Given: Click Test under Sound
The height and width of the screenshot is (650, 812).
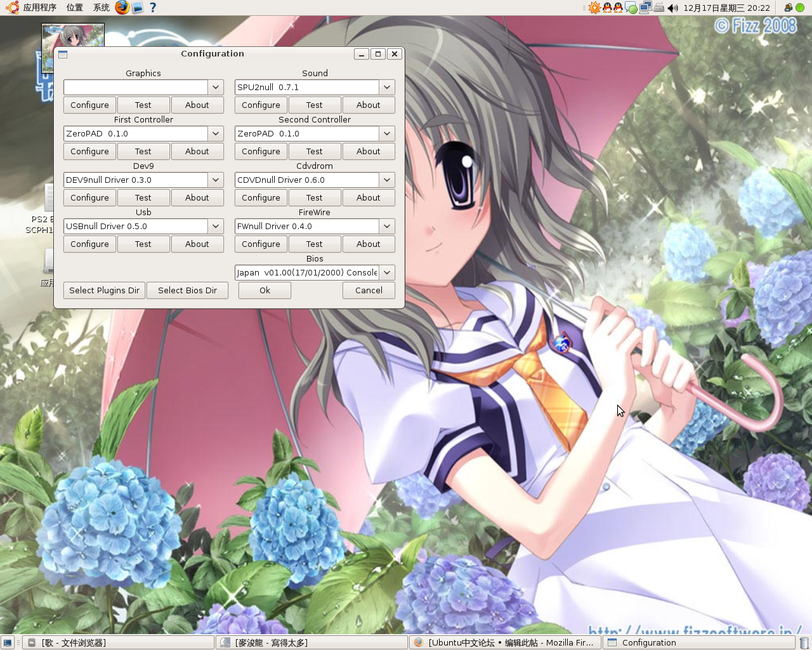Looking at the screenshot, I should [315, 105].
